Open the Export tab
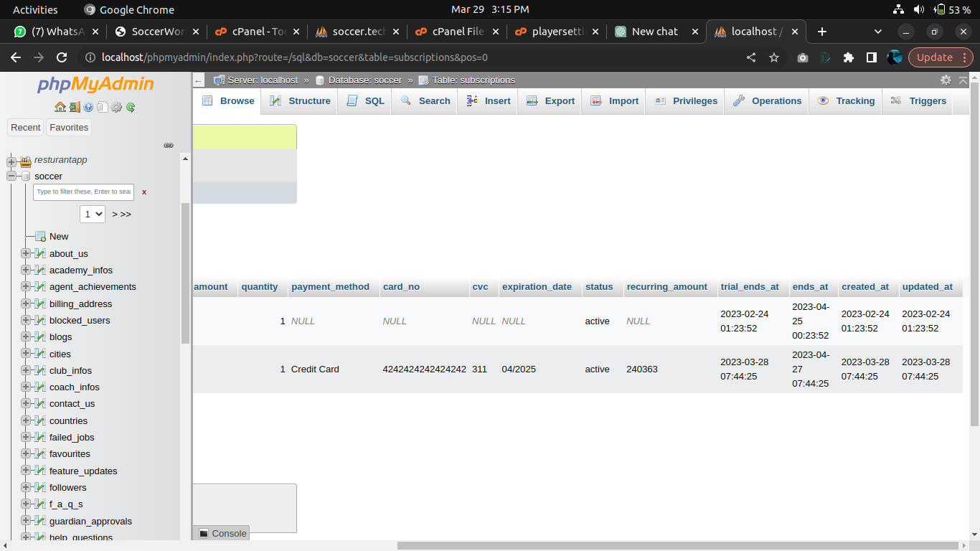The image size is (980, 551). (551, 101)
